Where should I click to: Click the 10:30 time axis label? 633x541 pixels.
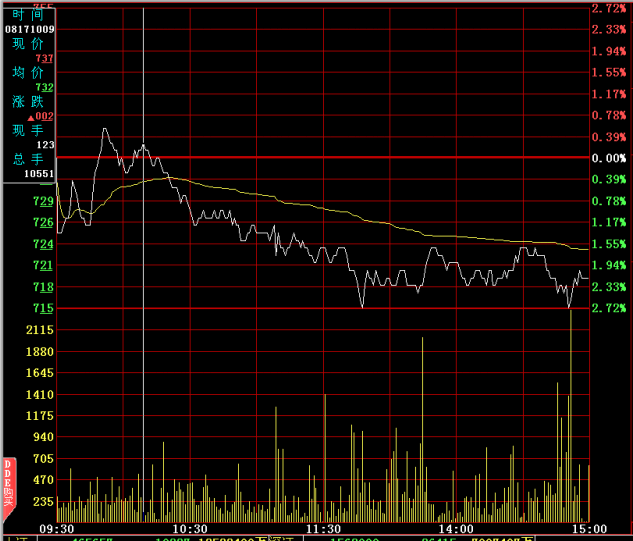pyautogui.click(x=190, y=528)
